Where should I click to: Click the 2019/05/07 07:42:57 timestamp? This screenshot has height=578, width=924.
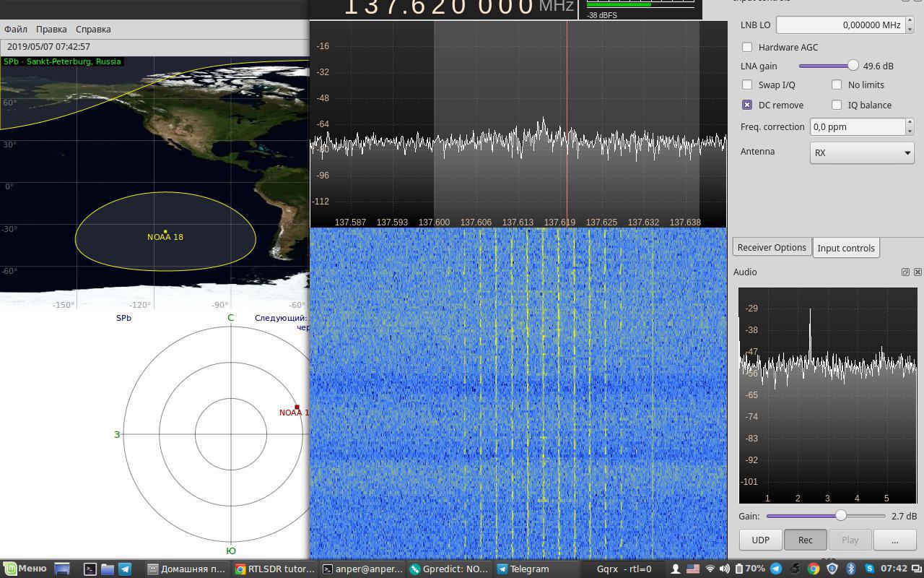pyautogui.click(x=48, y=46)
